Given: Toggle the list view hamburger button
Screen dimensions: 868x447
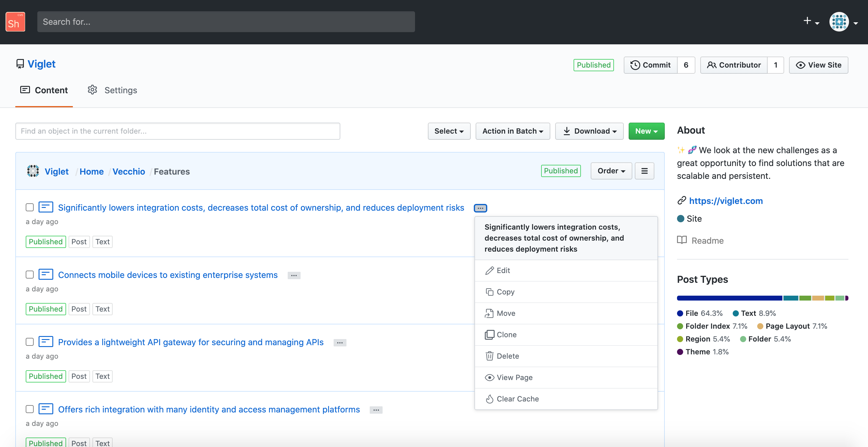Looking at the screenshot, I should pyautogui.click(x=644, y=171).
